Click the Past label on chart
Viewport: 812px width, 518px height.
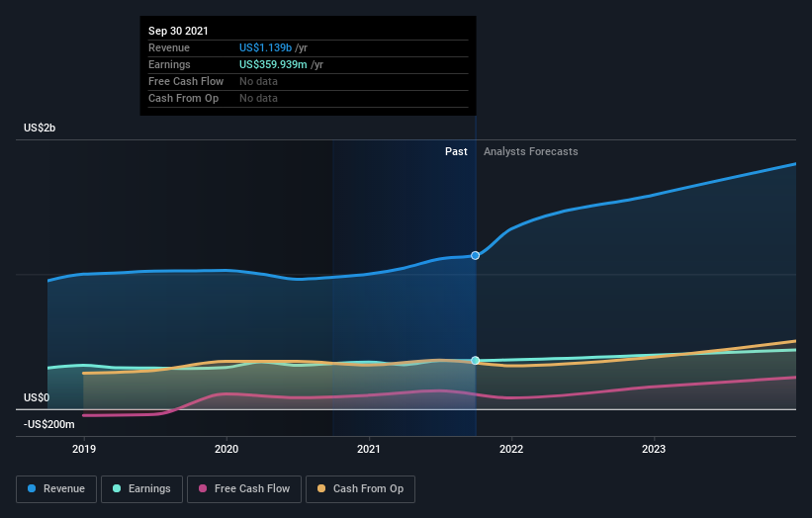(x=456, y=151)
